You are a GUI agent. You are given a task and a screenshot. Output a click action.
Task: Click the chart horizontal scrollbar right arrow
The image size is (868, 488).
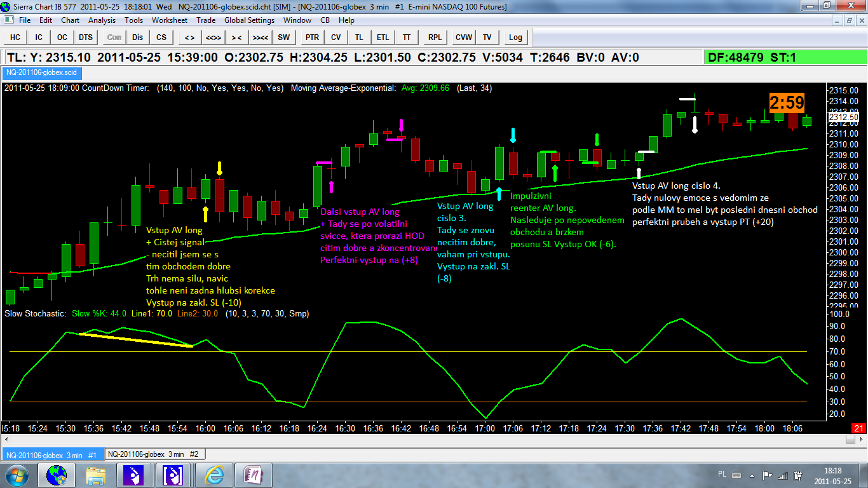point(860,439)
